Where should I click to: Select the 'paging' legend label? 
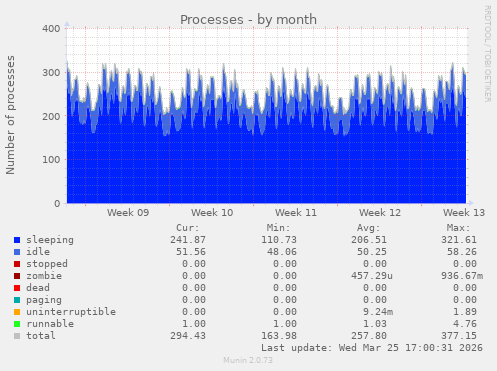(x=44, y=300)
